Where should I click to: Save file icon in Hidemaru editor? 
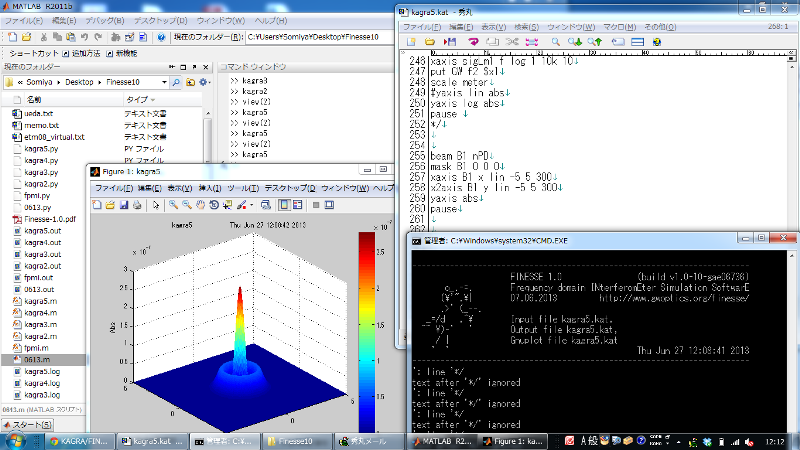tap(449, 42)
